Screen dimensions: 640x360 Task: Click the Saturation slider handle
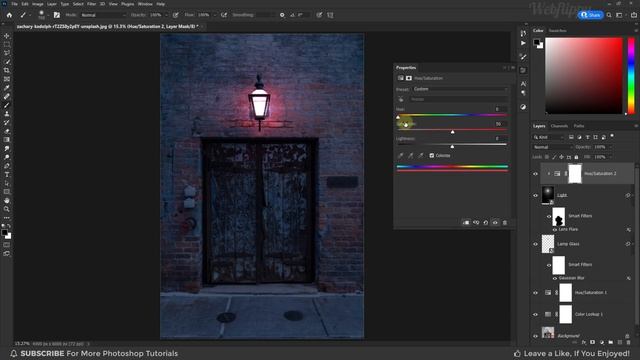(x=453, y=132)
